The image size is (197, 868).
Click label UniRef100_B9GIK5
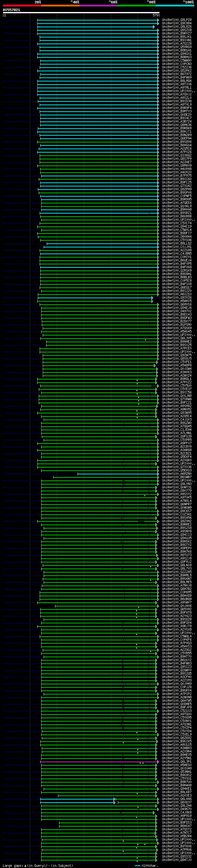pos(177,741)
